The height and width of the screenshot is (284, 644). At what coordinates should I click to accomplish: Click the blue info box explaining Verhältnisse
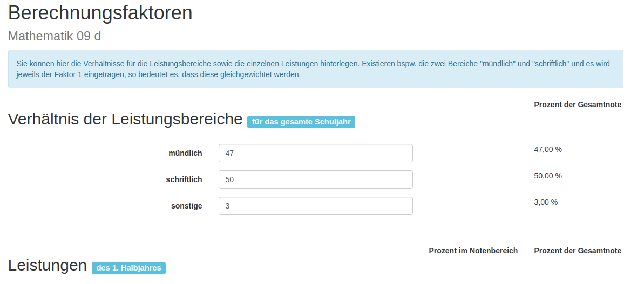315,69
